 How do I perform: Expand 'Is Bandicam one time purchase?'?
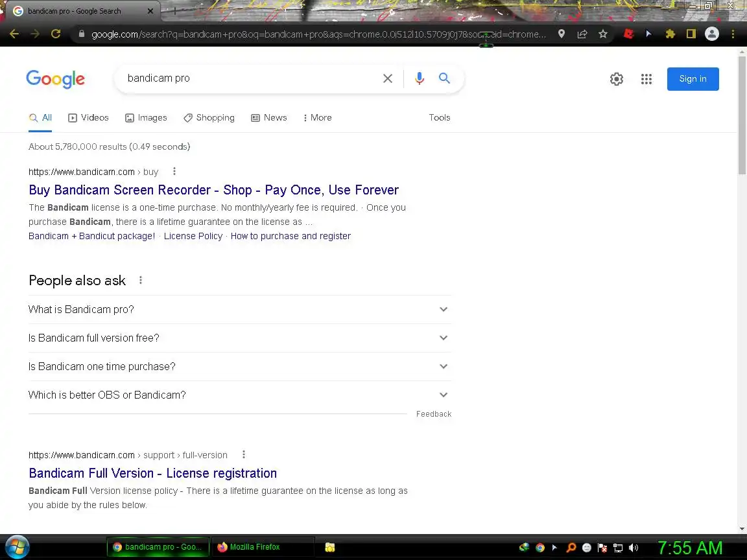pos(240,367)
